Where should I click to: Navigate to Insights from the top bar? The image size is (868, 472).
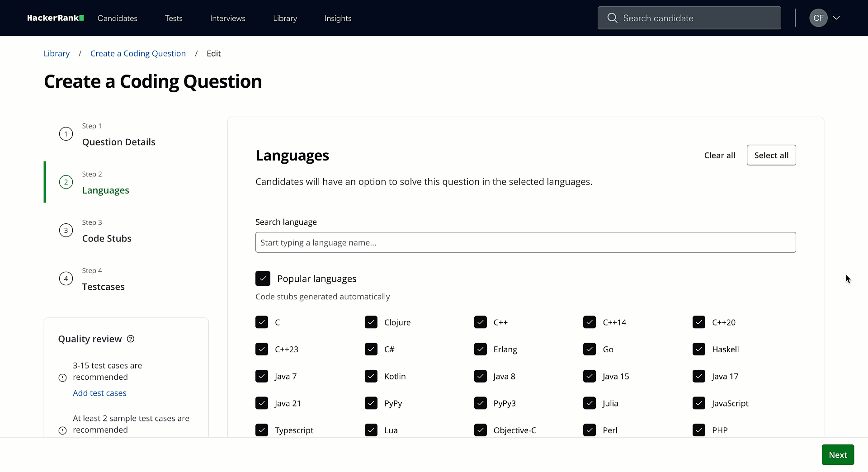click(x=338, y=18)
